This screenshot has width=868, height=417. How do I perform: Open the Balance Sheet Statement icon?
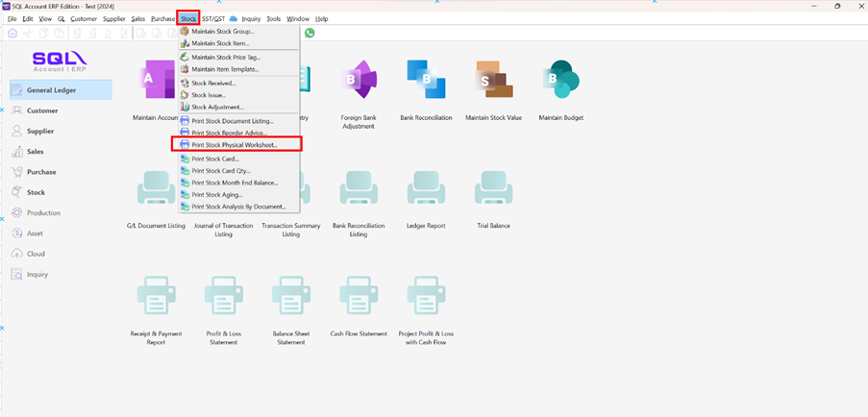click(290, 298)
